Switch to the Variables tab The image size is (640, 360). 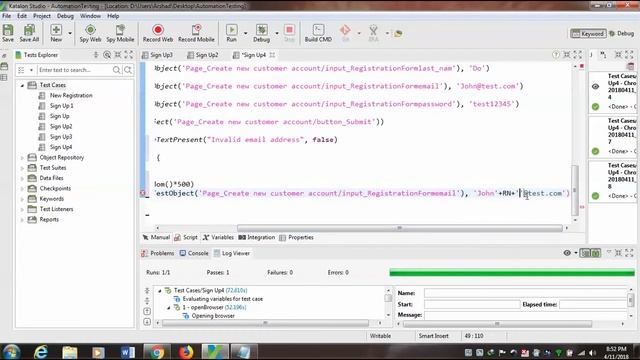coord(218,237)
